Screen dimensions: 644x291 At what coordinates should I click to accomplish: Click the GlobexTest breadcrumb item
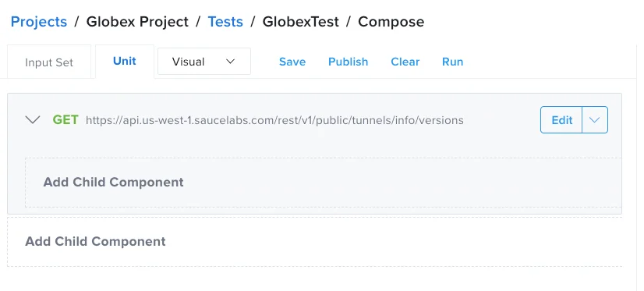301,22
